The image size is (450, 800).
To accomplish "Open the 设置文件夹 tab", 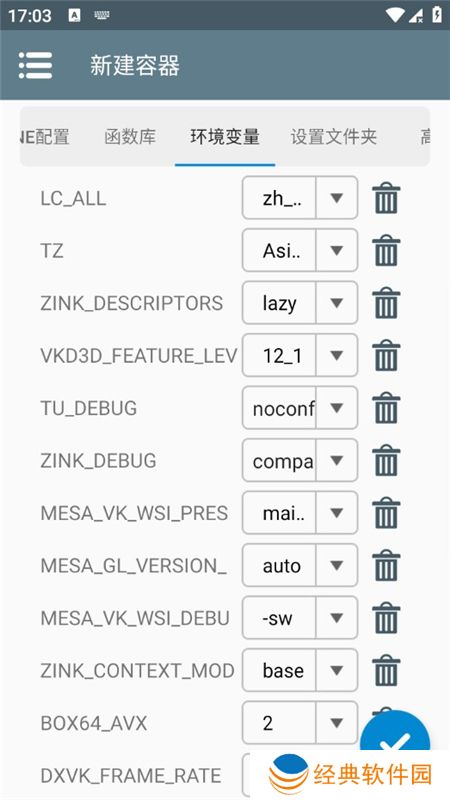I will [334, 137].
